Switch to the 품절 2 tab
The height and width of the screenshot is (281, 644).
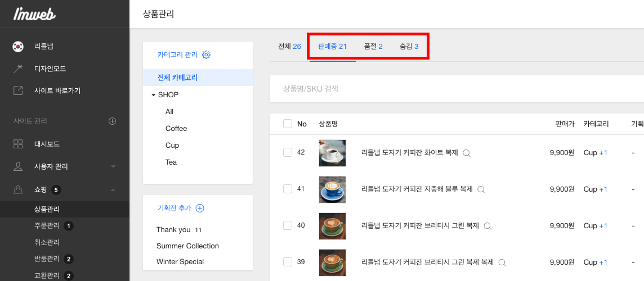tap(373, 46)
